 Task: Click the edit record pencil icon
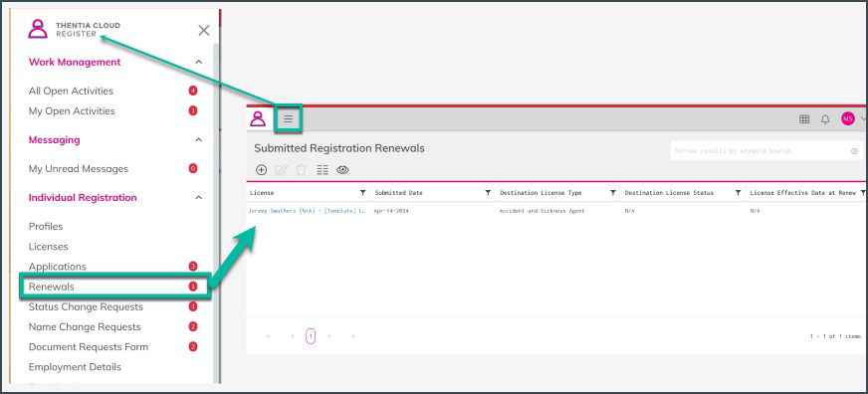[282, 170]
